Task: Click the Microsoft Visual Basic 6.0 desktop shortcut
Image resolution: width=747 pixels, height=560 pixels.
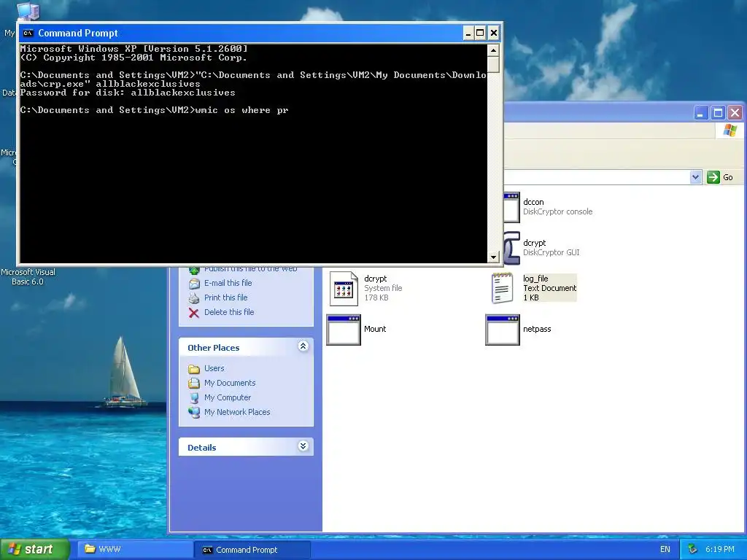Action: click(28, 276)
